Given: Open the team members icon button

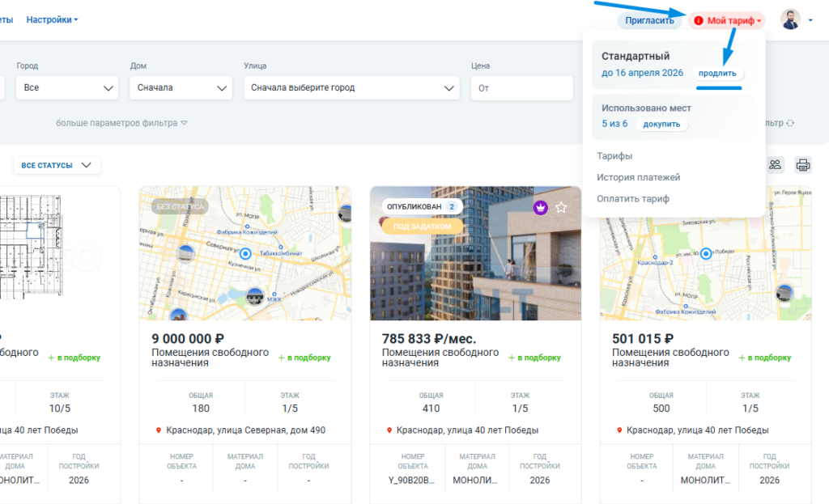Looking at the screenshot, I should [x=775, y=165].
